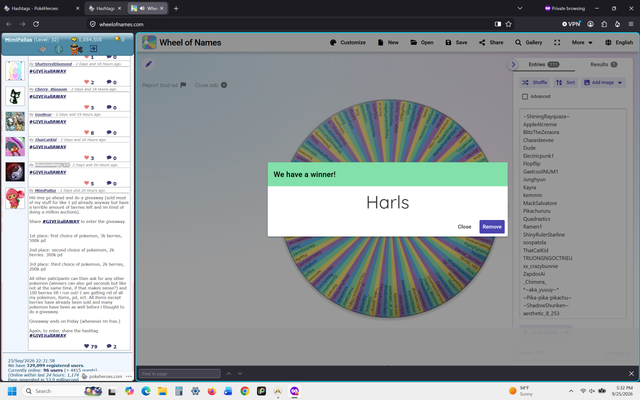Screen dimensions: 640x400
Task: Open the ShatteredDiamond user profile link
Action: tap(53, 64)
